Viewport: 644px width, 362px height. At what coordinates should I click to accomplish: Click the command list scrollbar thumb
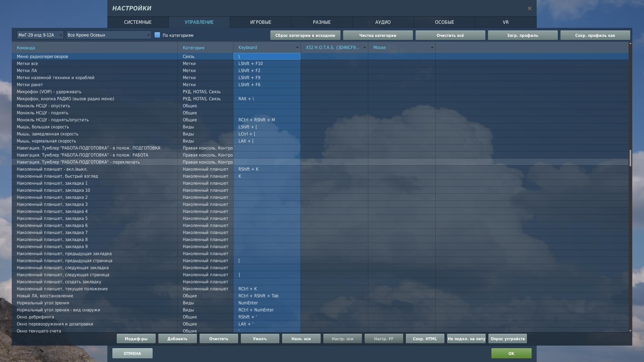[x=630, y=158]
